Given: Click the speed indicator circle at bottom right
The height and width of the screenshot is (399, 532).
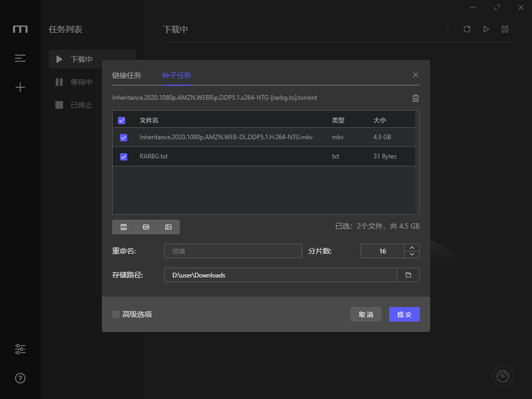Looking at the screenshot, I should point(502,376).
